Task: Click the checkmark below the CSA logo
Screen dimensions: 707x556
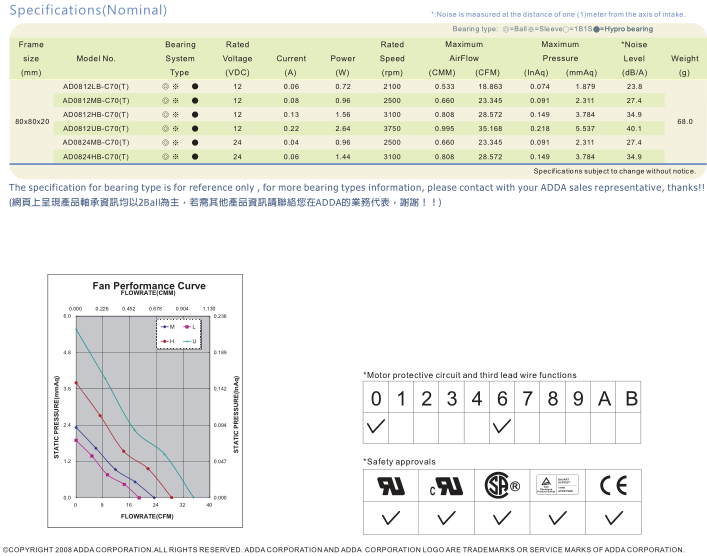Action: 502,518
